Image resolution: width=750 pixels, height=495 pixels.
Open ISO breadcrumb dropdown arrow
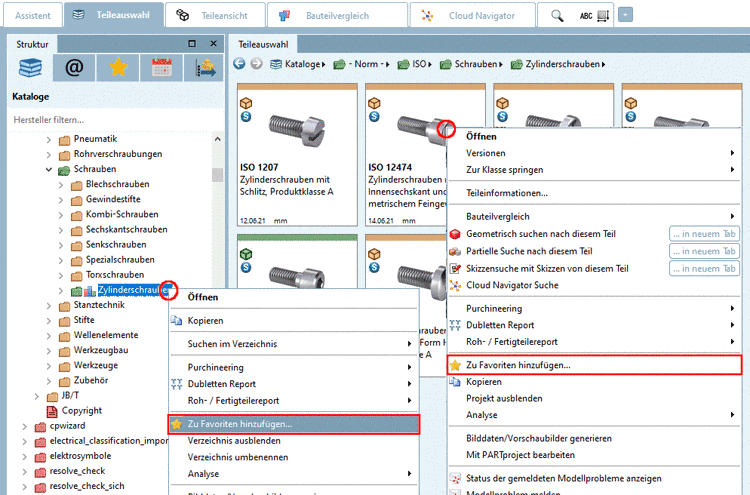(430, 65)
